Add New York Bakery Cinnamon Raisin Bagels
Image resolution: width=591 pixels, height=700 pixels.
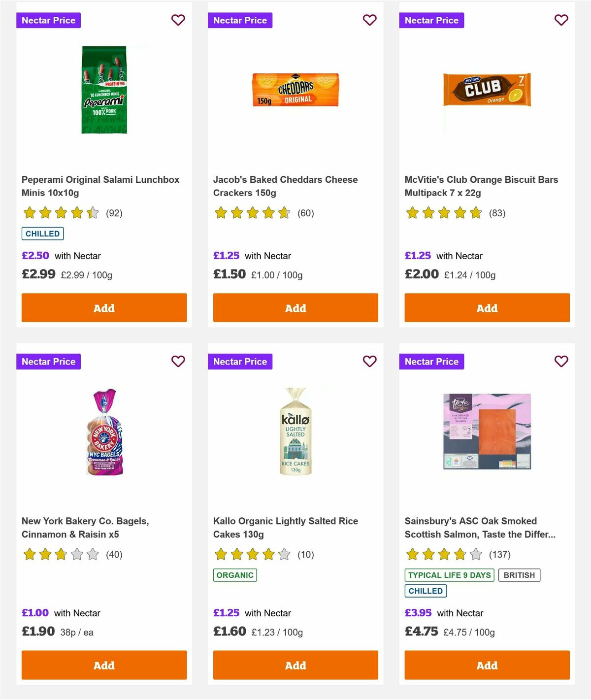pos(103,665)
